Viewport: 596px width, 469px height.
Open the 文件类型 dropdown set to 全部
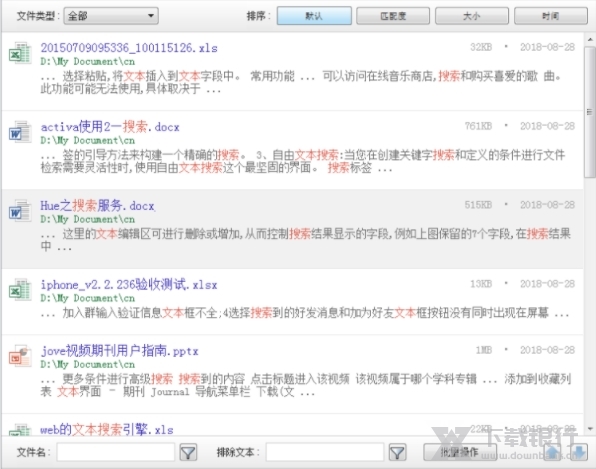click(x=111, y=16)
